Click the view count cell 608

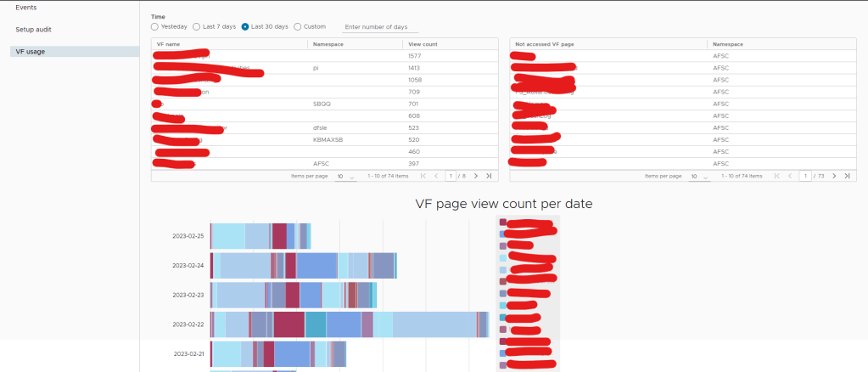[x=413, y=116]
